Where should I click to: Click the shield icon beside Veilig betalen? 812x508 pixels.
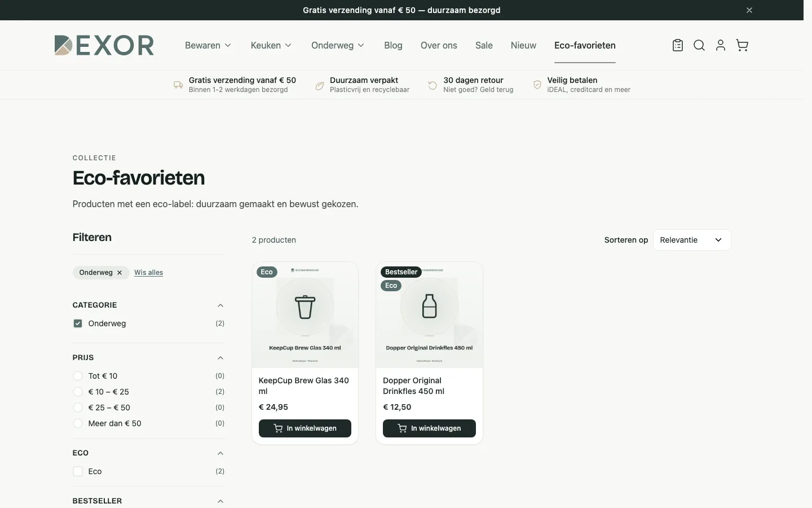coord(537,85)
